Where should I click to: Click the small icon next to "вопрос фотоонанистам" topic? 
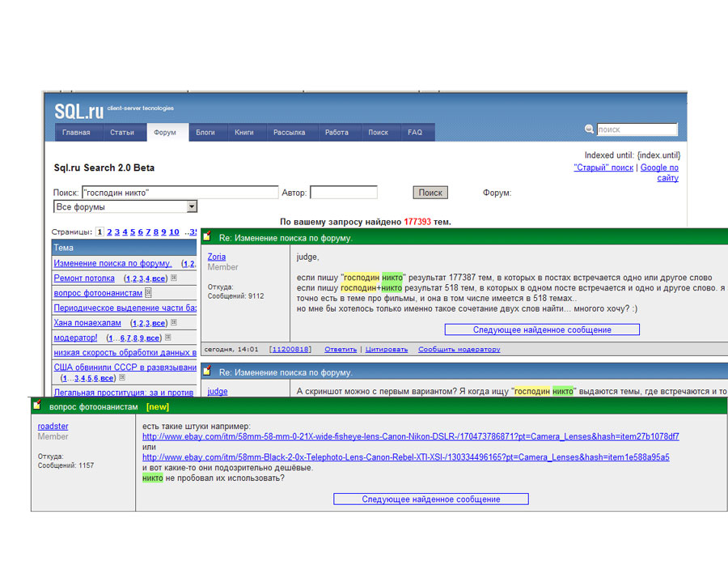click(149, 293)
